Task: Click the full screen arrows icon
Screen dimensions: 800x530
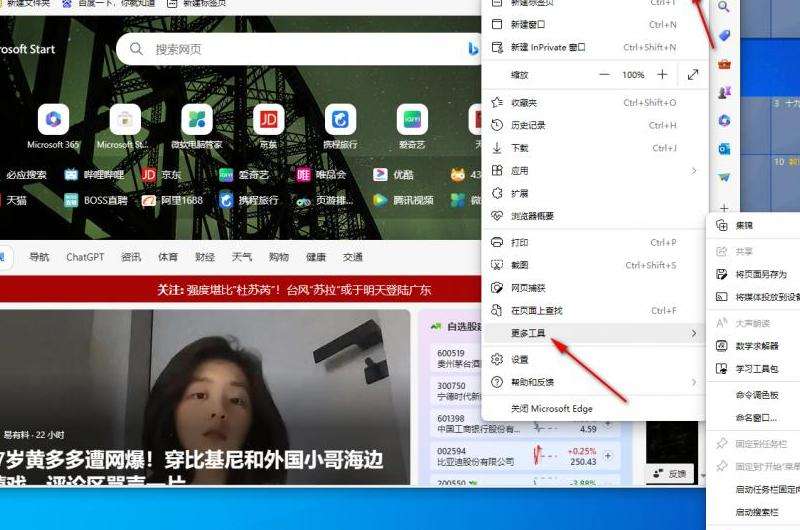Action: (692, 75)
